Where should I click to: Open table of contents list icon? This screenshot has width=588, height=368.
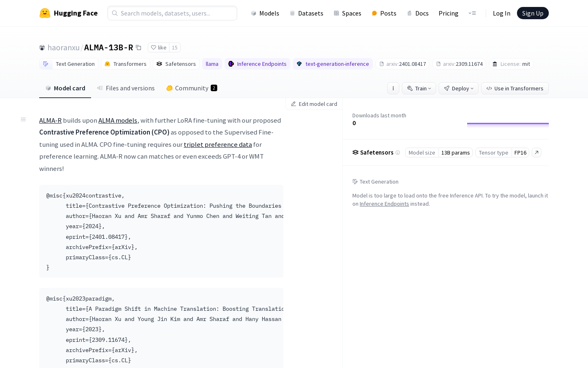coord(23,119)
